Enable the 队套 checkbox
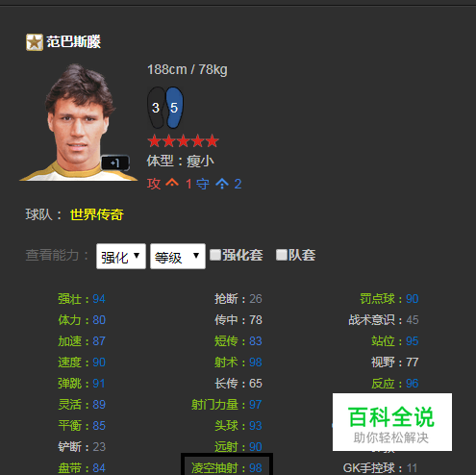The width and height of the screenshot is (476, 475). (x=281, y=255)
